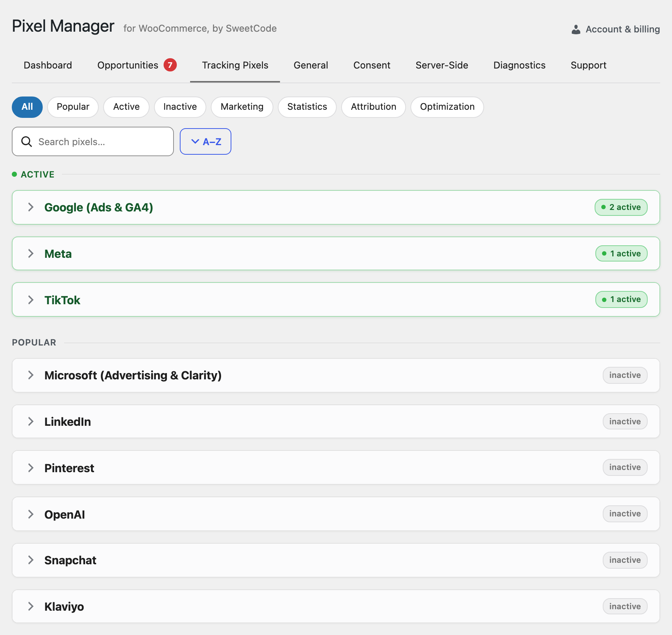Filter pixels by Marketing
Screen dimensions: 672x635
pyautogui.click(x=242, y=107)
